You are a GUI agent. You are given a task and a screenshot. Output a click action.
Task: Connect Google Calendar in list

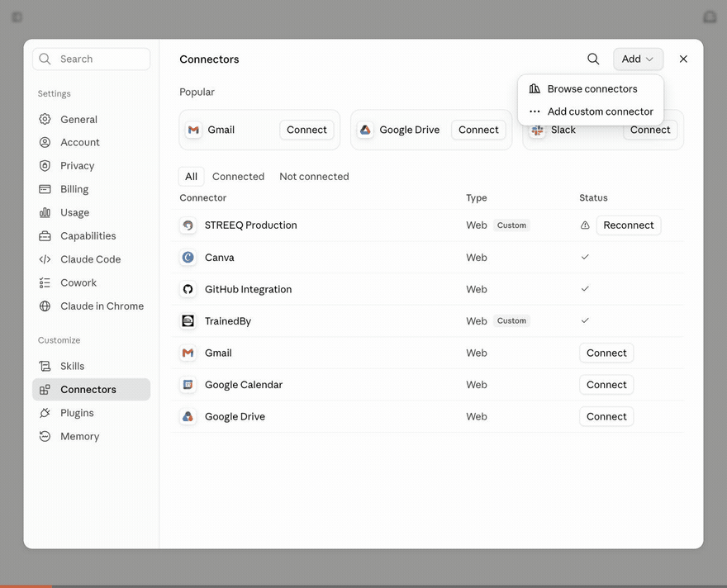606,385
